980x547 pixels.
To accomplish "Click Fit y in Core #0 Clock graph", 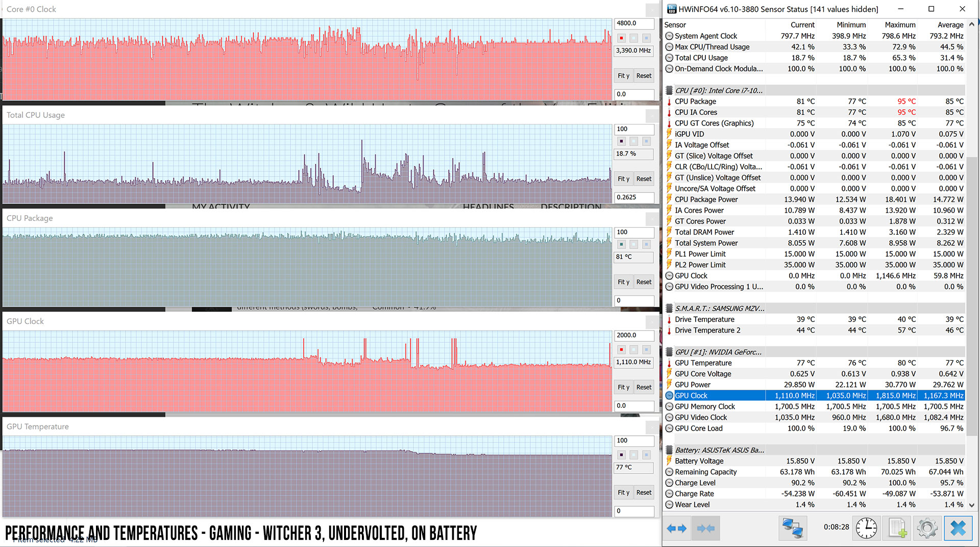I will click(x=623, y=76).
